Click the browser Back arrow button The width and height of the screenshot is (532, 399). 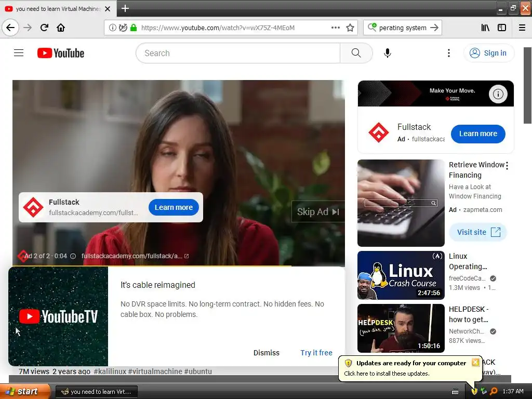click(10, 28)
